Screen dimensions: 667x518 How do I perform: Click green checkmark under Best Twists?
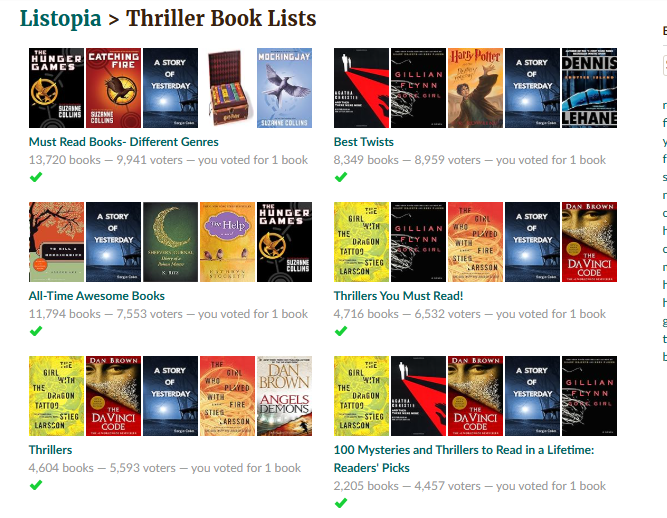click(x=341, y=177)
